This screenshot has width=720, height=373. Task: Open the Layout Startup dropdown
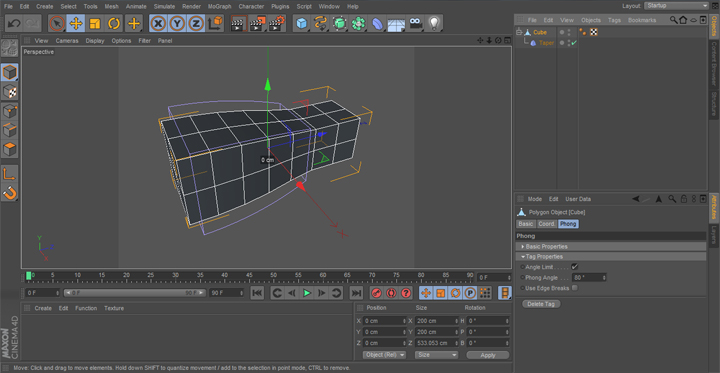pos(676,6)
